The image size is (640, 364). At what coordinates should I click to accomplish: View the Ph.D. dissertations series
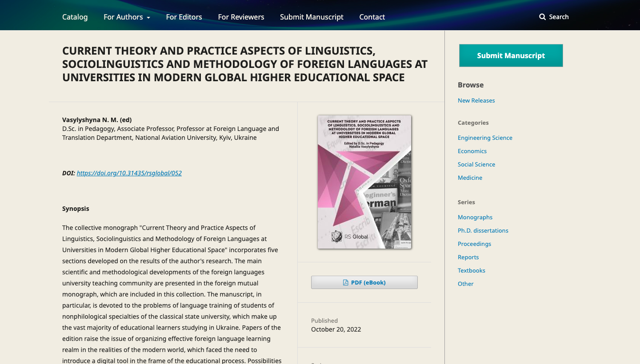(483, 230)
